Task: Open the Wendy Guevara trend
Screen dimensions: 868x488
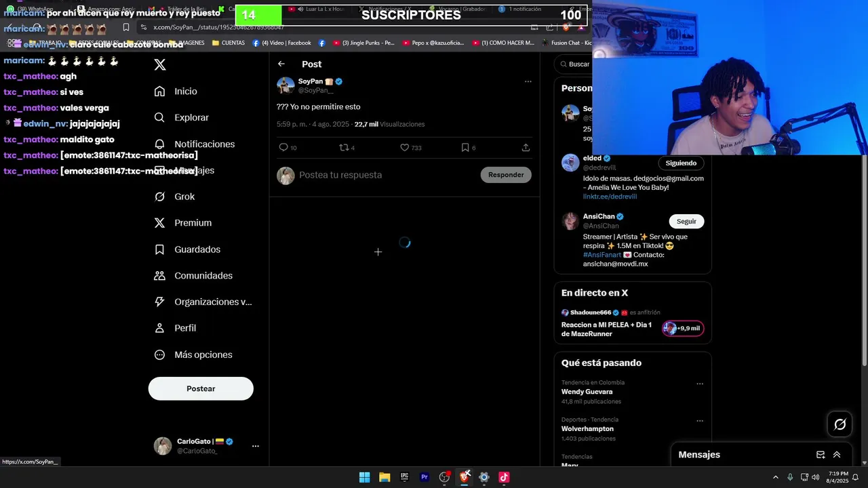Action: pyautogui.click(x=587, y=392)
